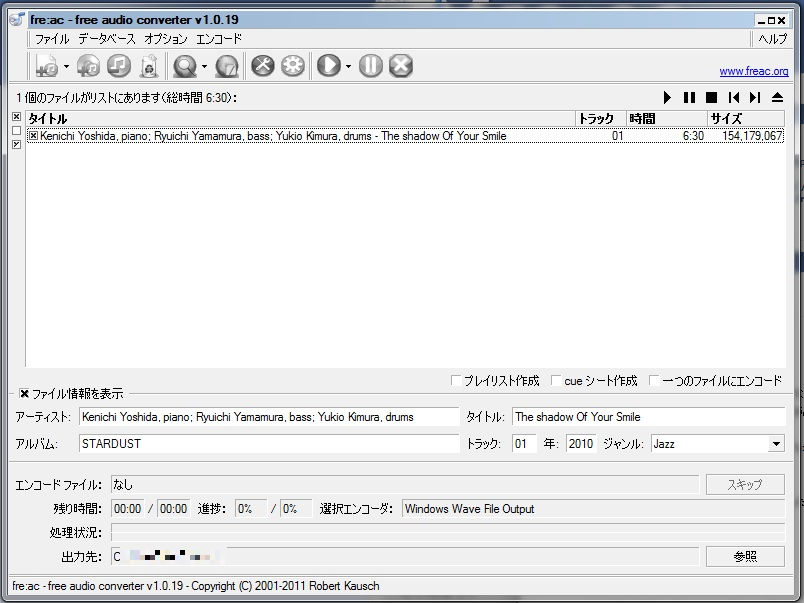Play the selected track in the joblist

point(667,97)
